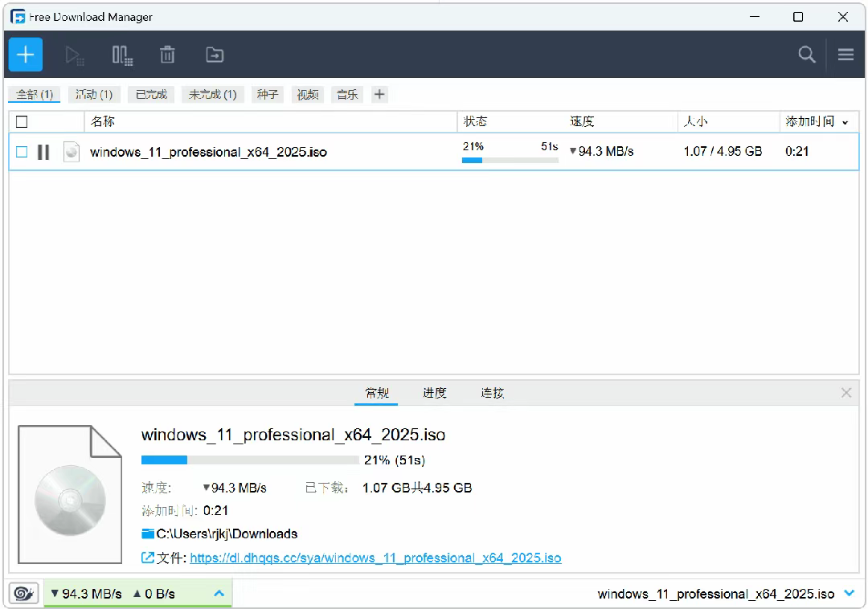Click the 21% (51s) details label

coord(395,460)
